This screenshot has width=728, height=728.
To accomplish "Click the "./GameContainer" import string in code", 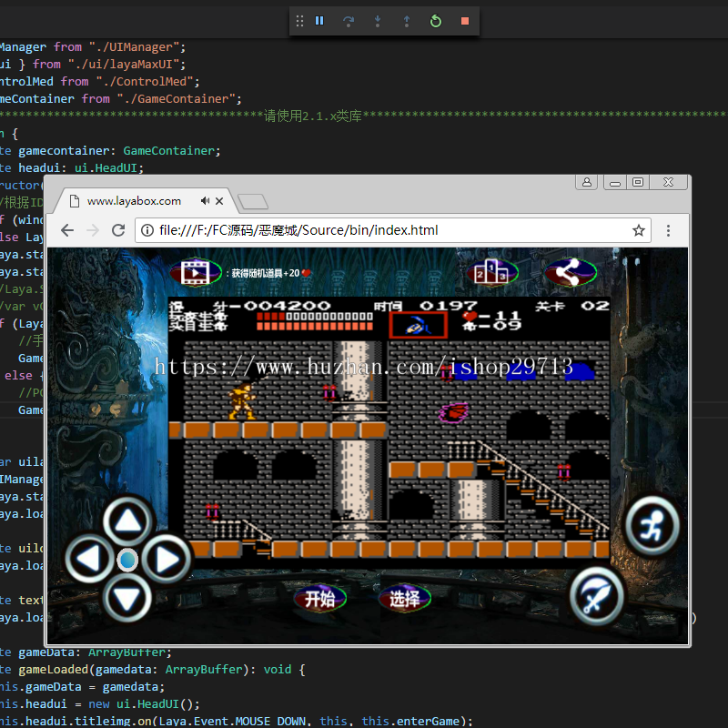I will point(176,99).
